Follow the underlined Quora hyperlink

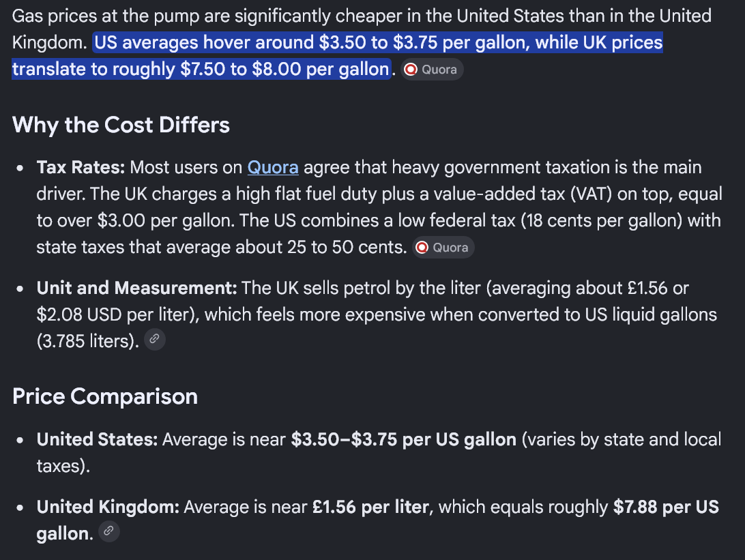(x=273, y=168)
